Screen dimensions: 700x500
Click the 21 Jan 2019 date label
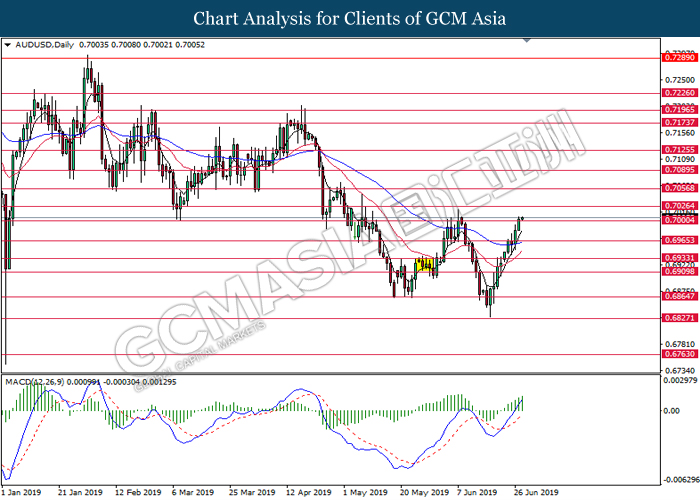[80, 492]
